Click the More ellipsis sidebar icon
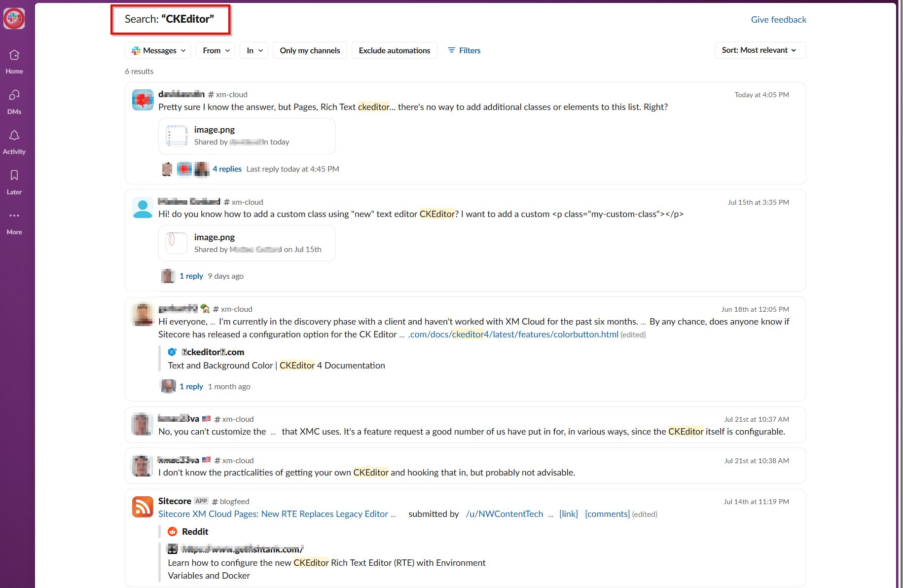 [14, 216]
